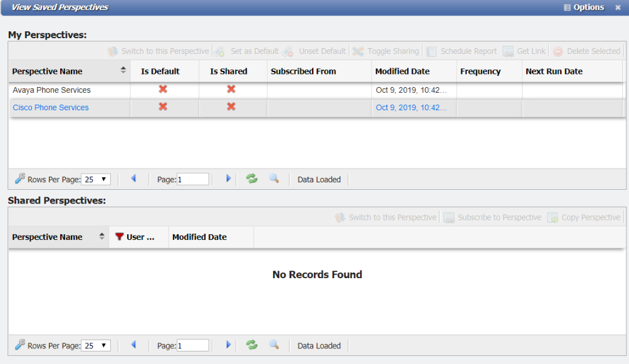This screenshot has width=629, height=364.
Task: Open Rows Per Page dropdown in My Perspectives
Action: tap(96, 180)
